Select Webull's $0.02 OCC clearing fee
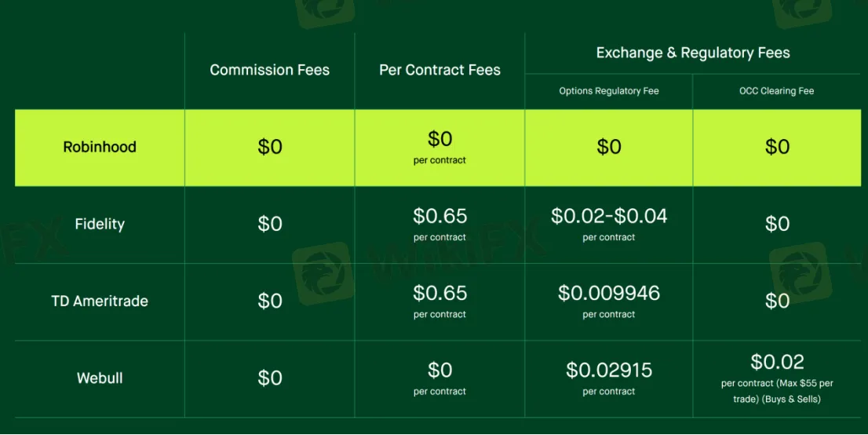Image resolution: width=868 pixels, height=435 pixels. (777, 362)
